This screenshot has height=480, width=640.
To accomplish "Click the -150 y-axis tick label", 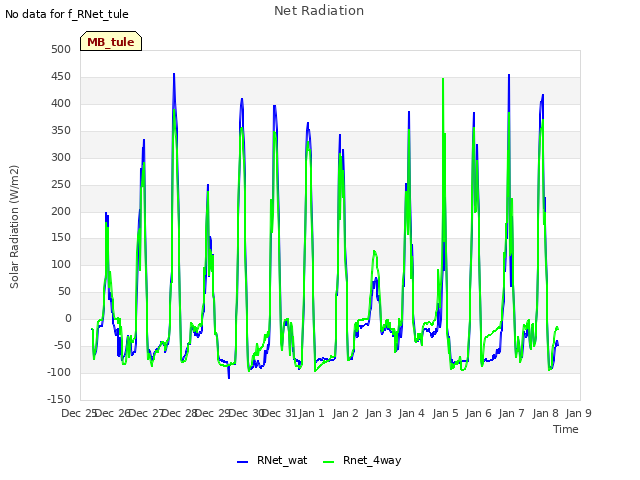I will [x=59, y=399].
